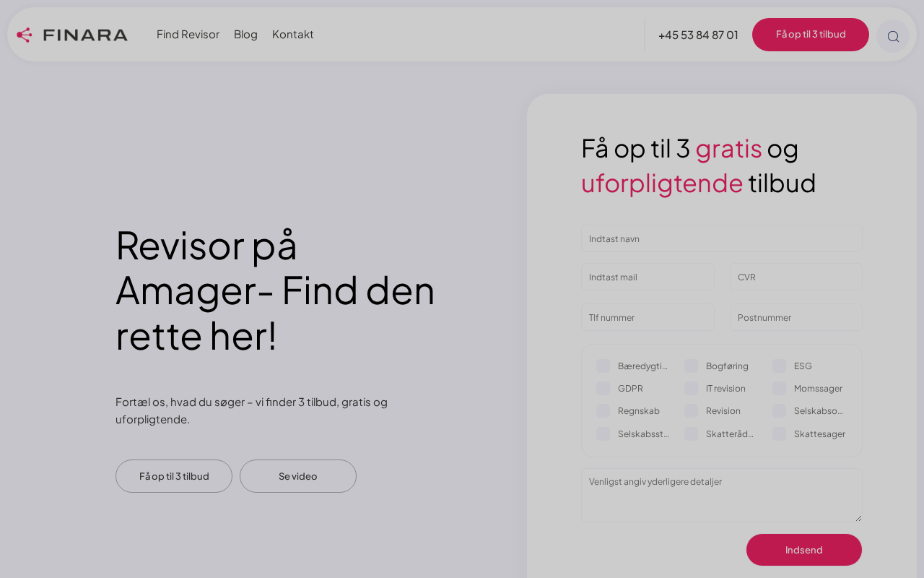
Task: Enable the Skattesager checkbox
Action: click(x=780, y=434)
